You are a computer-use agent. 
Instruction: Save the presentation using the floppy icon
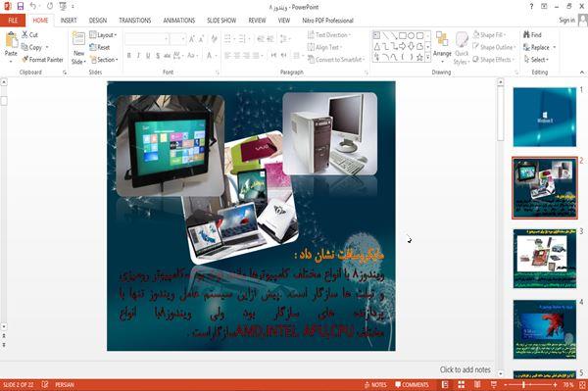(x=21, y=6)
